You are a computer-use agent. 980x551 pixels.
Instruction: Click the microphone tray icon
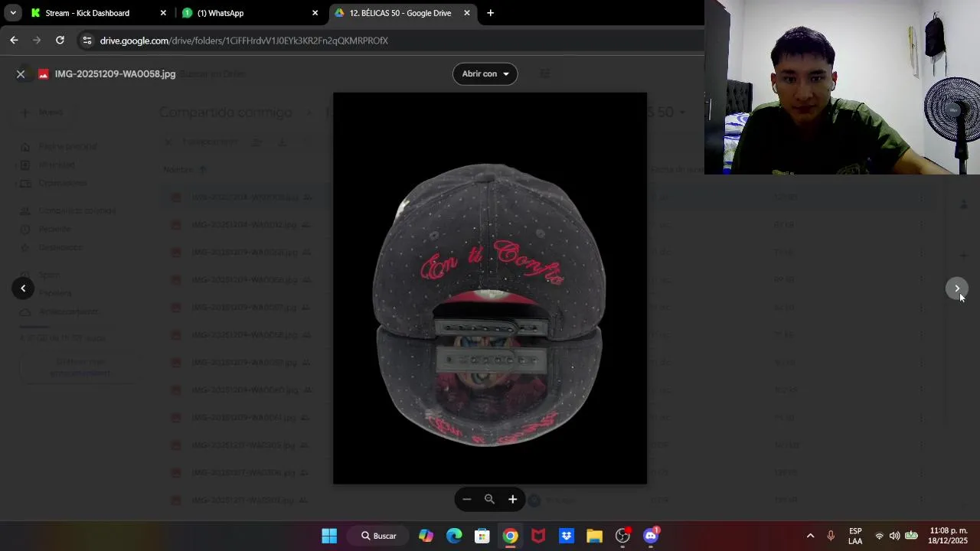tap(831, 536)
